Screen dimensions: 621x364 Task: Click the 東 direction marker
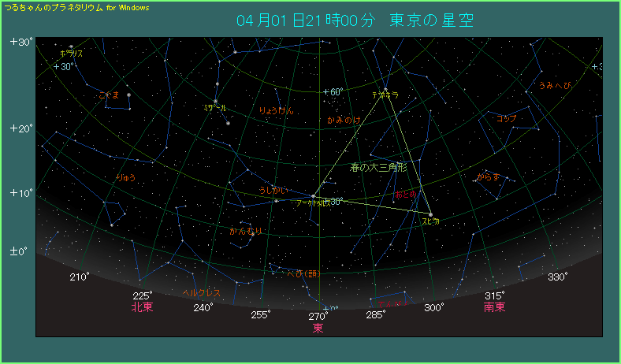[318, 328]
